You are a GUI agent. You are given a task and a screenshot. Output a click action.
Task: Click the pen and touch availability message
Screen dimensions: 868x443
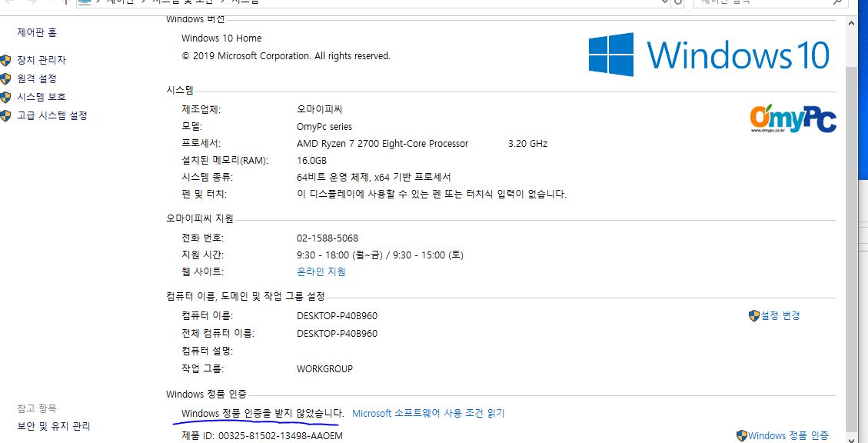[x=432, y=195]
